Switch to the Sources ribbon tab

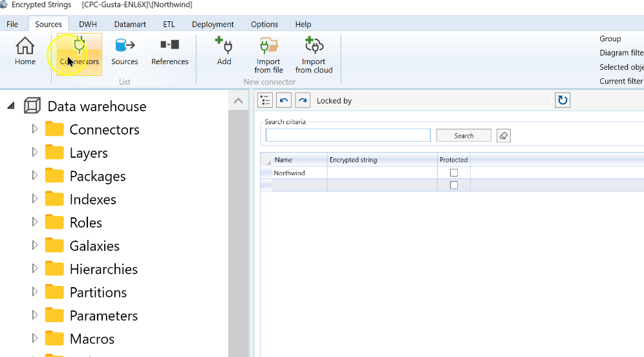pos(48,24)
